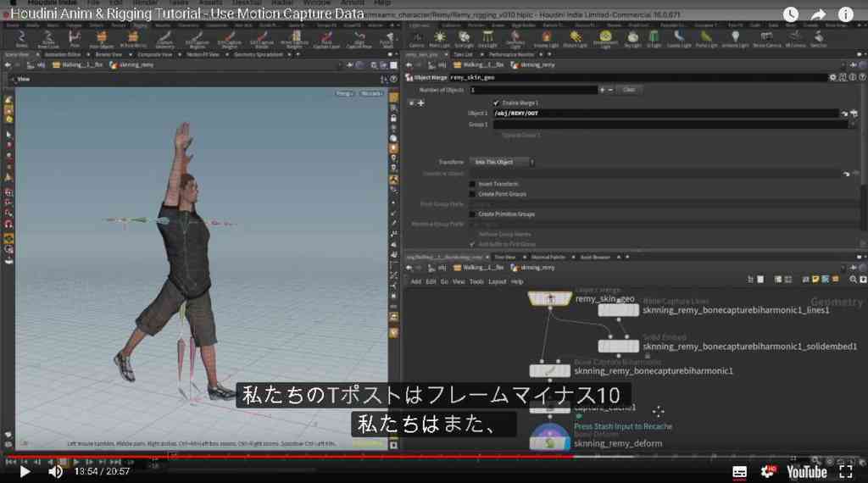Open the video info icon
868x483 pixels.
(x=845, y=14)
